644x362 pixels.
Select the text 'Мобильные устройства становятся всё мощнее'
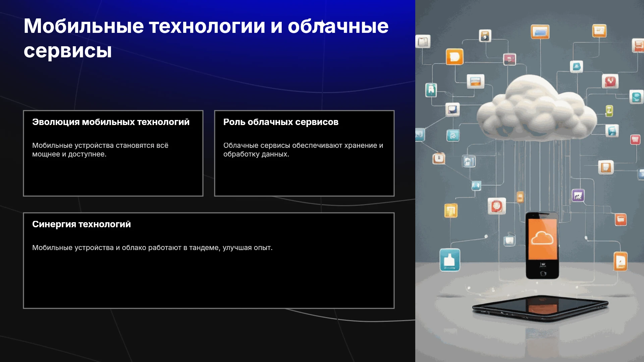[100, 150]
